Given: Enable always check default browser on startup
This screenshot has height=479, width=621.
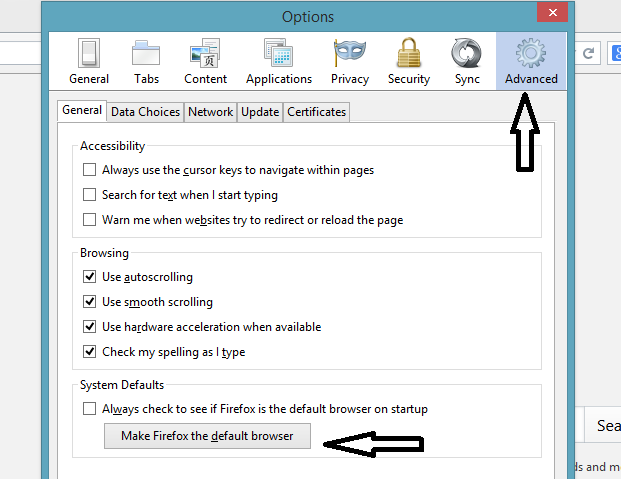Looking at the screenshot, I should tap(90, 408).
